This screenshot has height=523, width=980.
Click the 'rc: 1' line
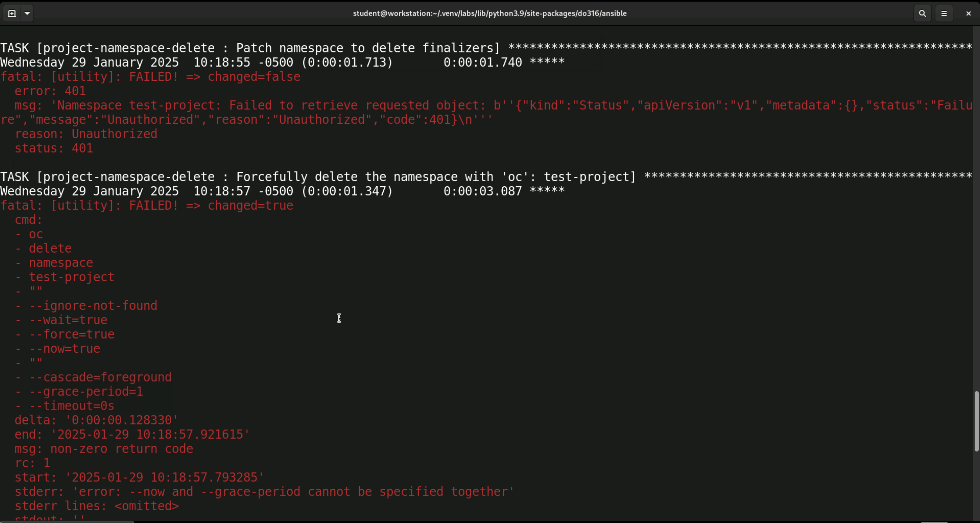(32, 463)
